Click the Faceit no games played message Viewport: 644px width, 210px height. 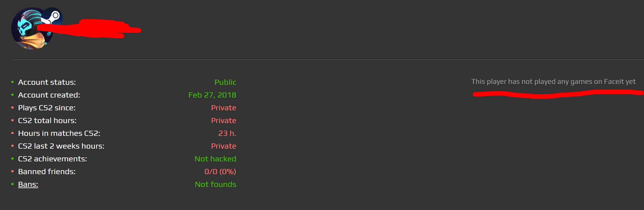[553, 82]
